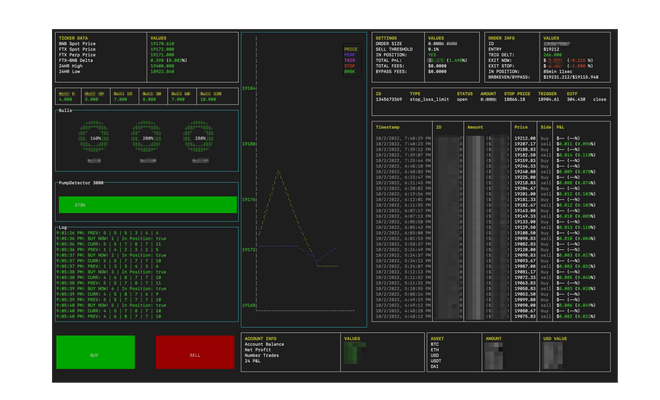Click the P&L column header

pyautogui.click(x=560, y=127)
